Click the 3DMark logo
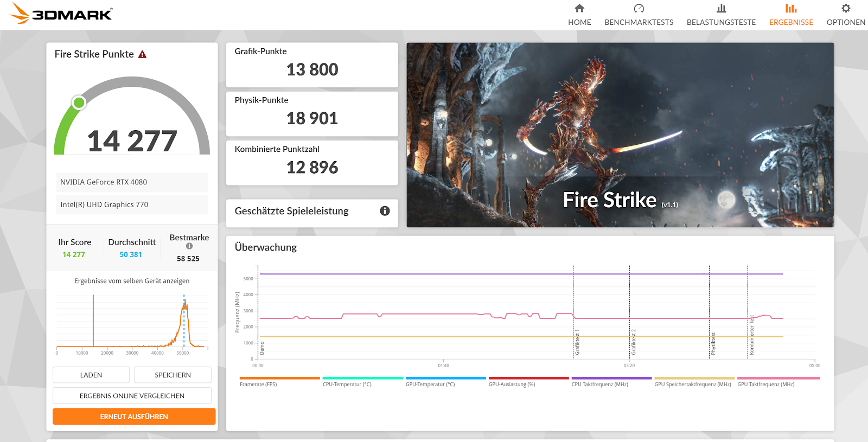868x442 pixels. [61, 14]
